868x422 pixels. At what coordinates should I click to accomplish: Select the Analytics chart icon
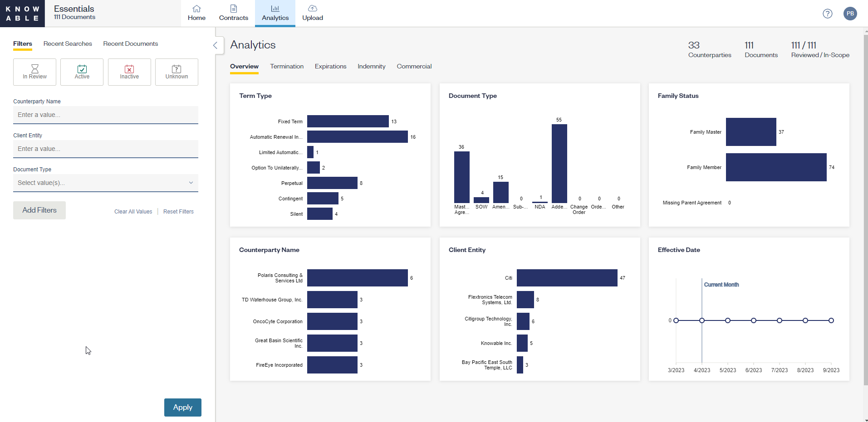tap(275, 9)
